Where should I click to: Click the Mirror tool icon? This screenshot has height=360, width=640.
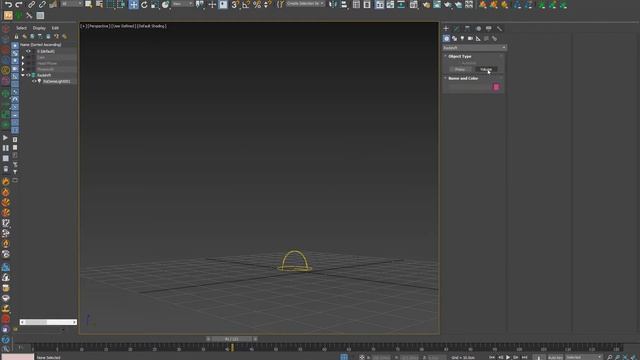pyautogui.click(x=333, y=5)
